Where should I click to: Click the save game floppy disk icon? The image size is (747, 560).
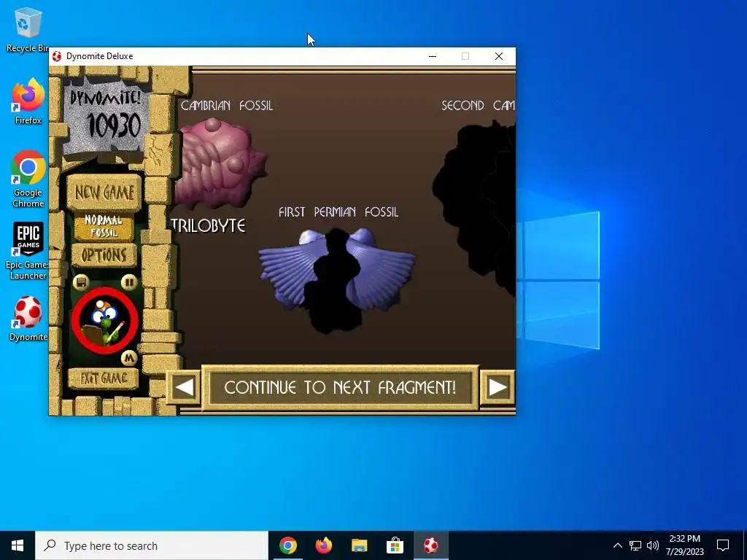click(x=81, y=282)
